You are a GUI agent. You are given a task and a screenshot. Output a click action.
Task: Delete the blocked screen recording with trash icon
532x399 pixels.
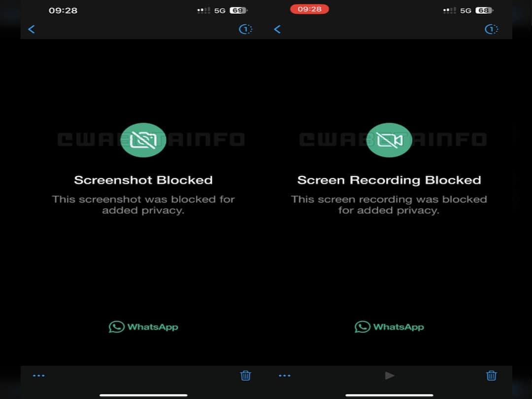pos(491,375)
